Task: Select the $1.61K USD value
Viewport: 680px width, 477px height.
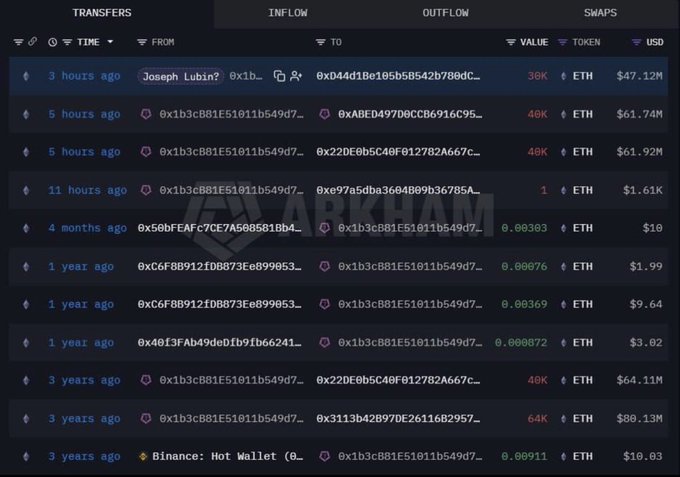Action: click(x=643, y=190)
